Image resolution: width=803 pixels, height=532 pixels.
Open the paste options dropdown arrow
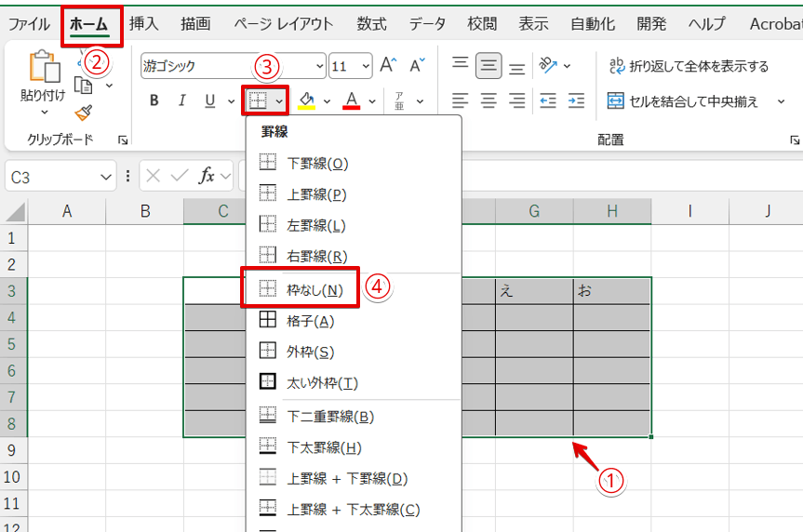pyautogui.click(x=44, y=112)
